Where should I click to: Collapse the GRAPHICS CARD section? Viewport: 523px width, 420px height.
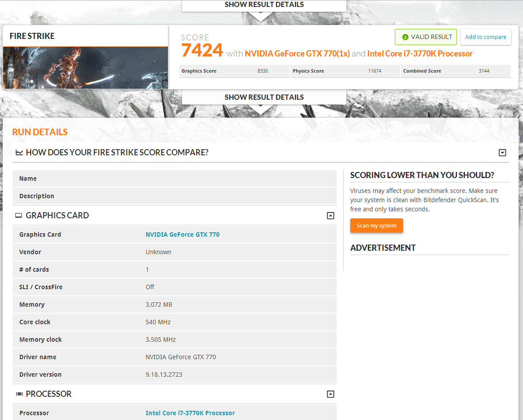[x=331, y=215]
